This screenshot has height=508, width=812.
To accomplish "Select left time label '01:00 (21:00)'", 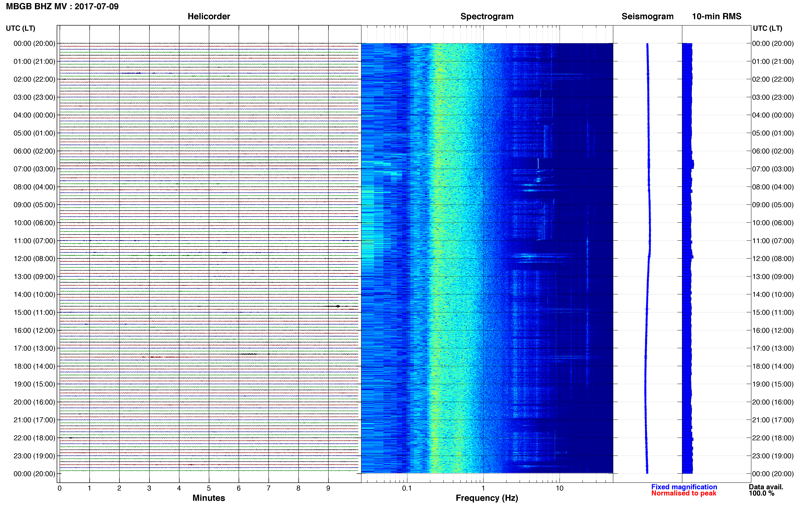I will click(x=34, y=62).
